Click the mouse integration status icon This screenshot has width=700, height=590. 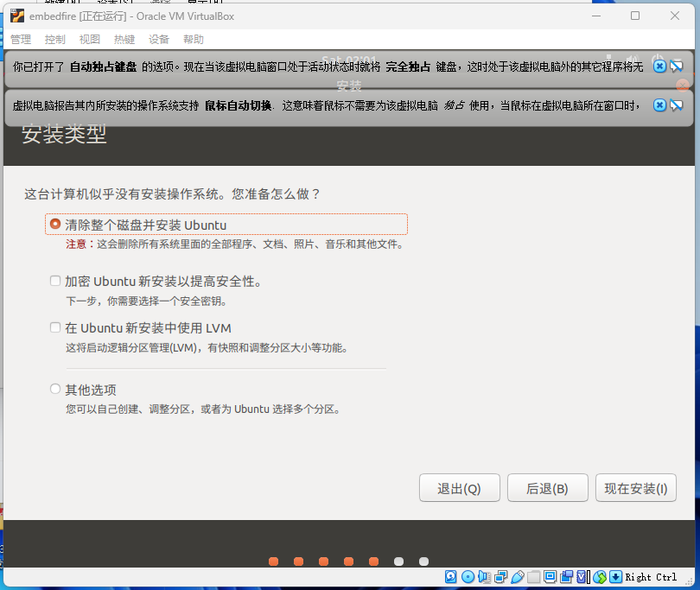point(600,577)
